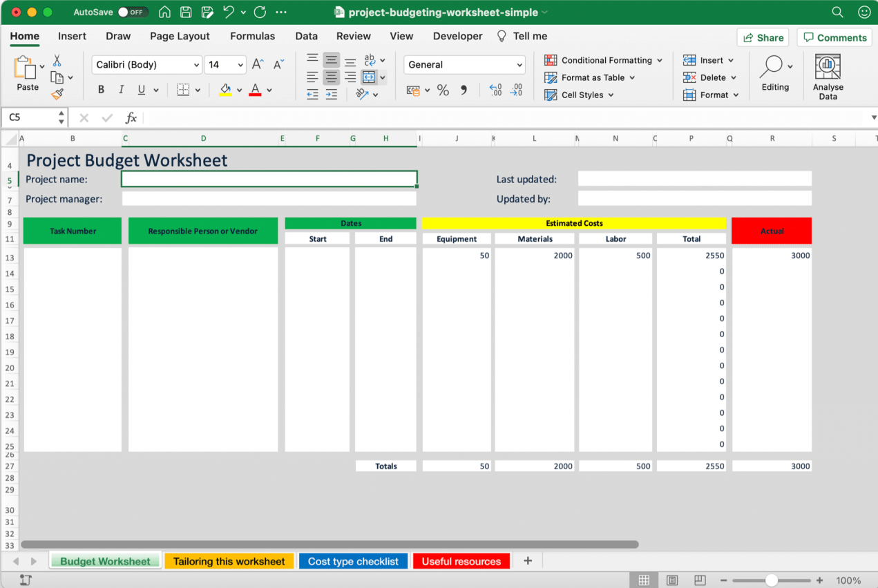Screen dimensions: 878x588
Task: Click the Merge & Center icon
Action: [x=369, y=77]
